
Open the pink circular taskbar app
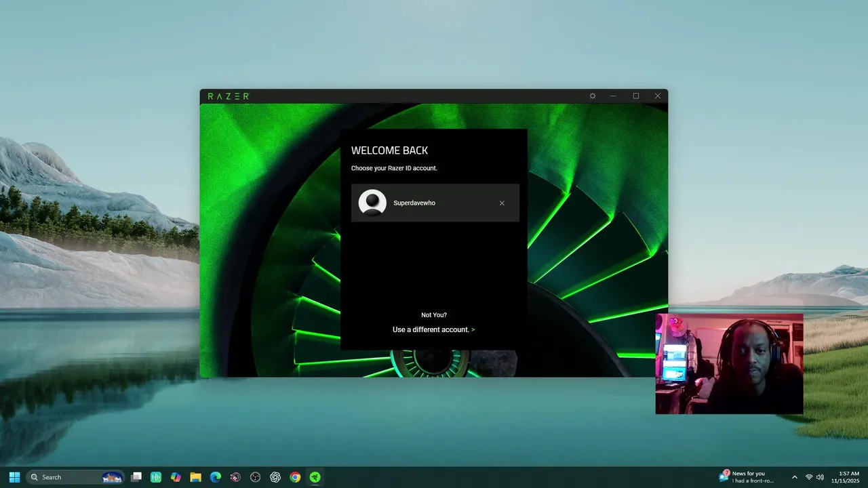tap(235, 477)
